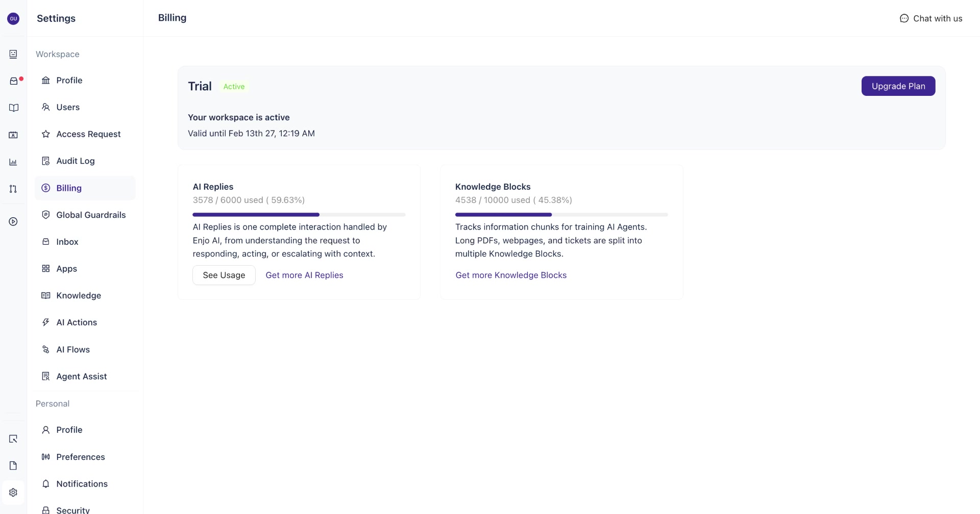Open the book icon in left rail
Viewport: 980px width, 514px height.
13,108
